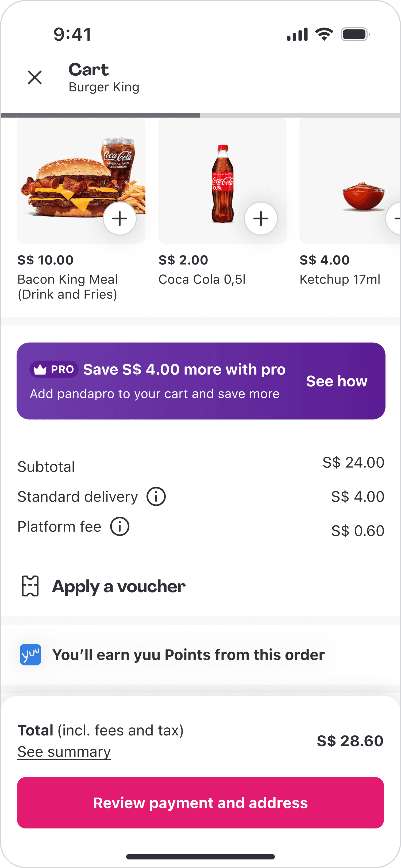The image size is (401, 868).
Task: Tap the battery indicator in status bar
Action: click(x=355, y=34)
